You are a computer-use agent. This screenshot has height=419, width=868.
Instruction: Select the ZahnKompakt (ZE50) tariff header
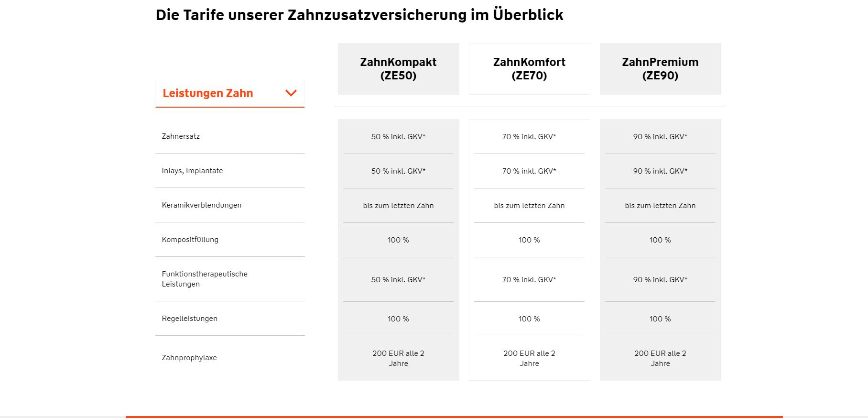[x=398, y=69]
